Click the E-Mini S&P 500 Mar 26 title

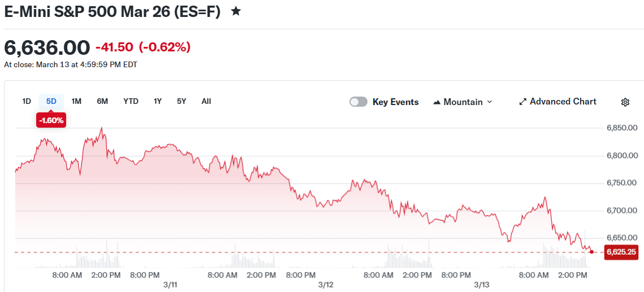click(112, 11)
